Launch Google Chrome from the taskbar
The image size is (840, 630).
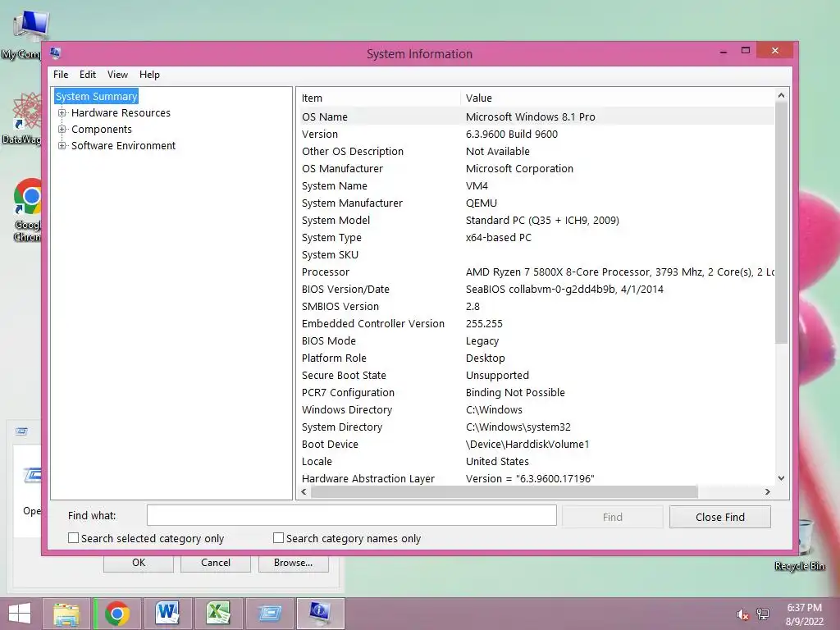click(x=116, y=614)
